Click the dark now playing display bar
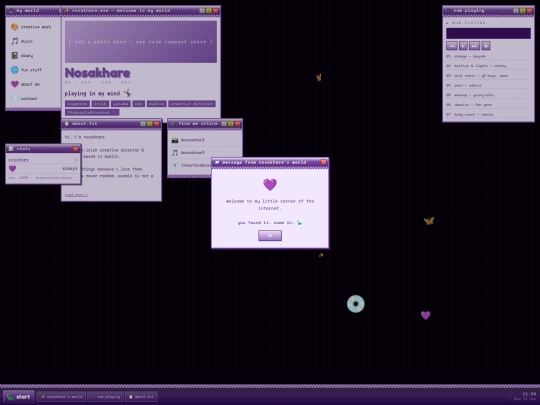Image resolution: width=540 pixels, height=405 pixels. coord(488,33)
